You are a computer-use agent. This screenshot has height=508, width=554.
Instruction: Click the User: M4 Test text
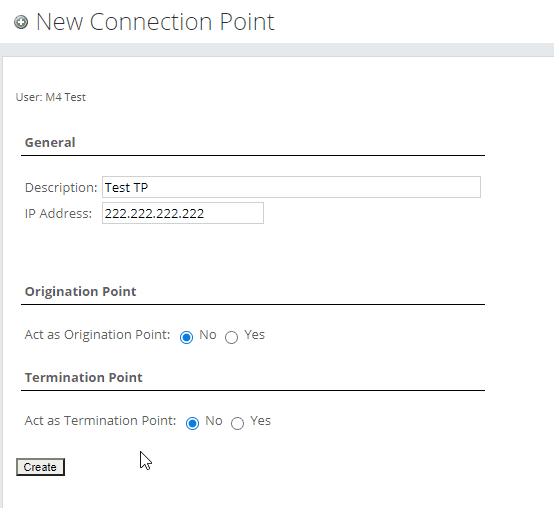[x=51, y=97]
